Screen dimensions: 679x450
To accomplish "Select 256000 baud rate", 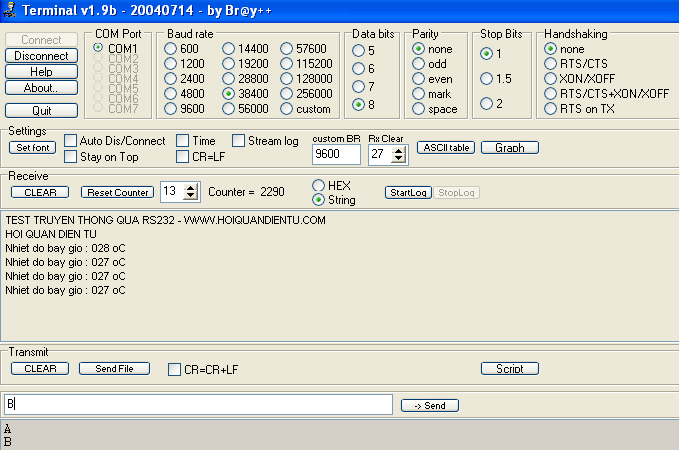I will (x=287, y=94).
